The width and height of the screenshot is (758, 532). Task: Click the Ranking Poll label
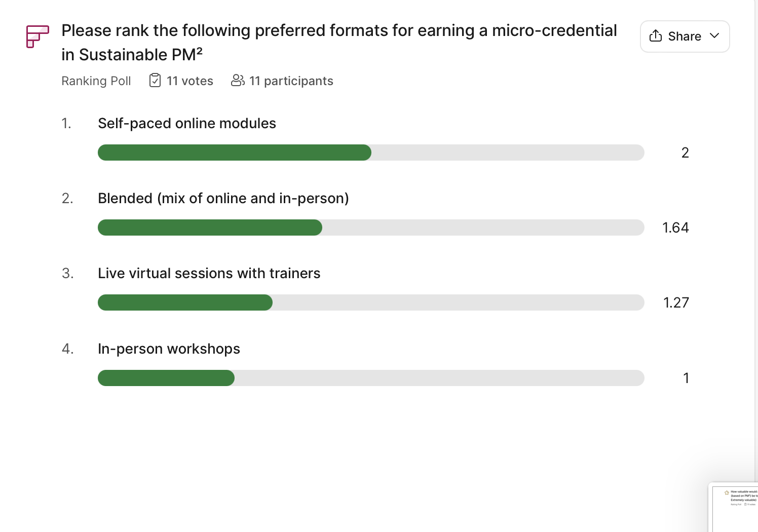pyautogui.click(x=96, y=81)
